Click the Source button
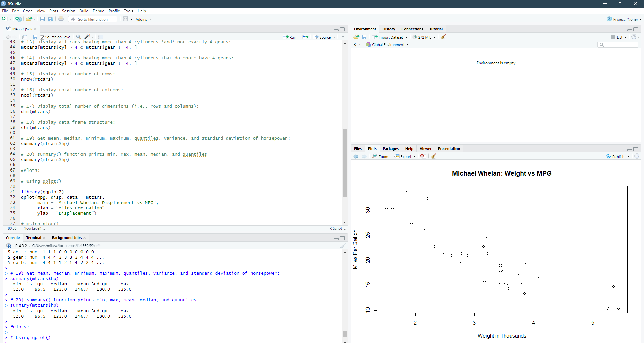Viewport: 644px width, 343px height. coord(322,37)
